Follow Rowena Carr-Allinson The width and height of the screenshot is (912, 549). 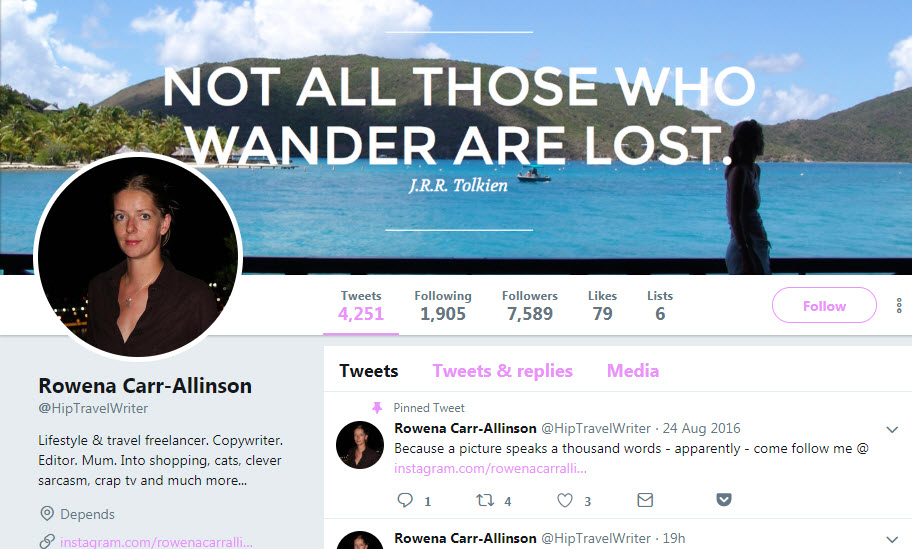tap(824, 305)
